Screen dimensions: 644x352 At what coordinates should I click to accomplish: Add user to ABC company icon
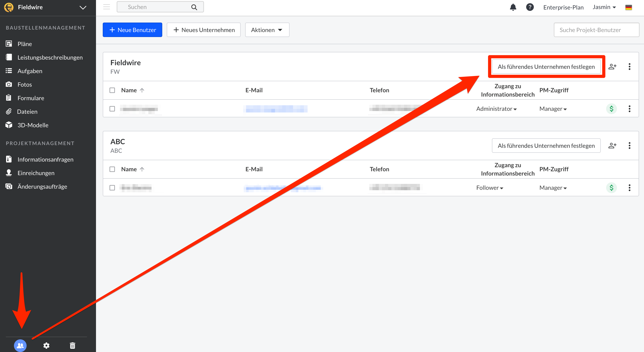[x=612, y=146]
